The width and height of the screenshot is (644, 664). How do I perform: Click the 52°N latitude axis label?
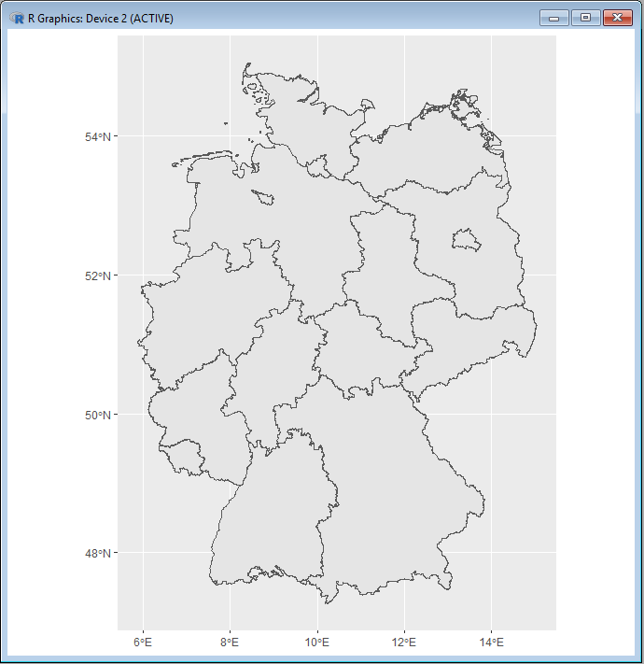[x=99, y=276]
